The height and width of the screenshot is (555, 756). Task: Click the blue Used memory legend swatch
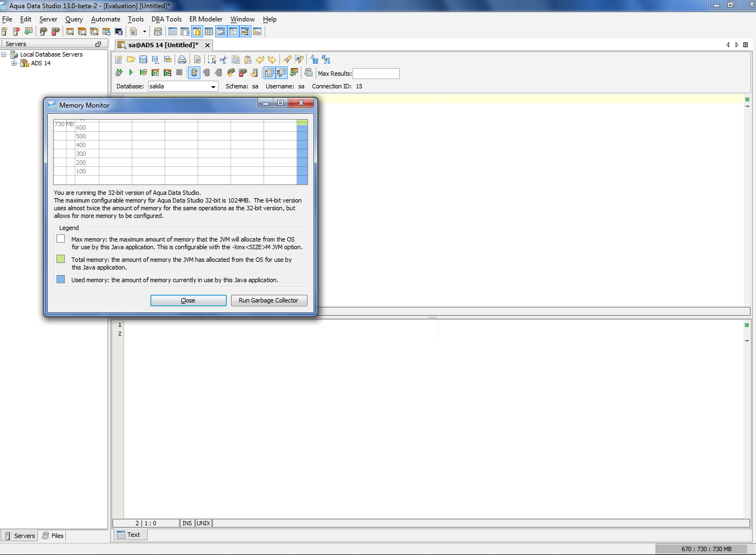pyautogui.click(x=61, y=279)
